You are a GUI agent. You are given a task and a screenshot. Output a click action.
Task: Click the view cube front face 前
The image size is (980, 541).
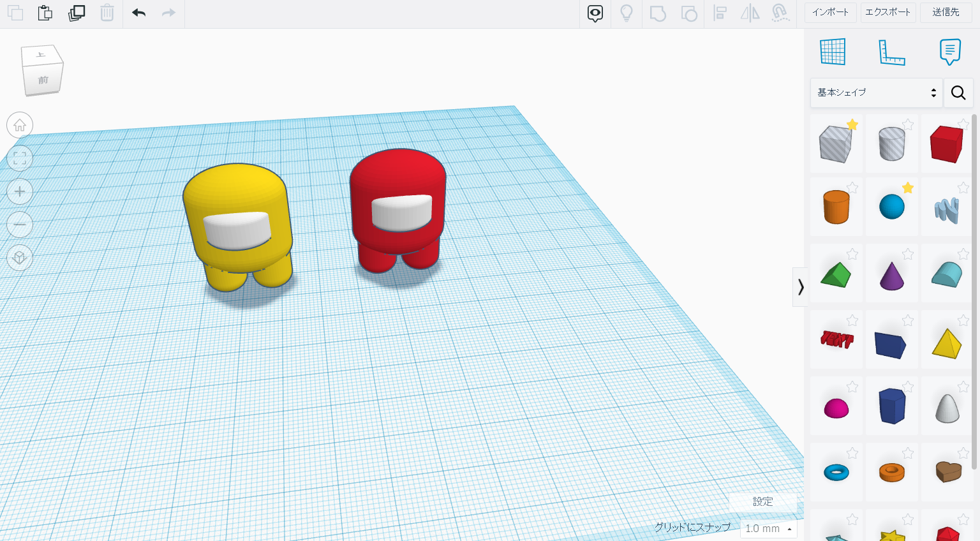pos(43,80)
